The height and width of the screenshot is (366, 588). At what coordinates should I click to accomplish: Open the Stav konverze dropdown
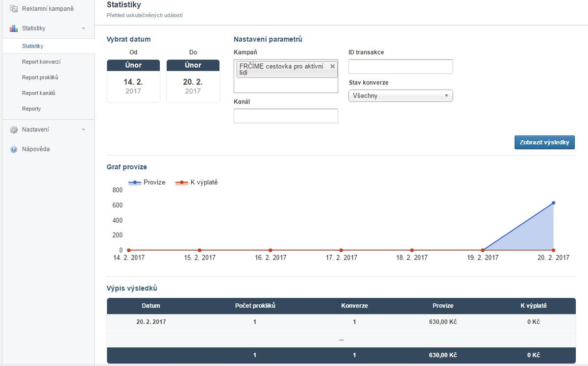(x=400, y=96)
